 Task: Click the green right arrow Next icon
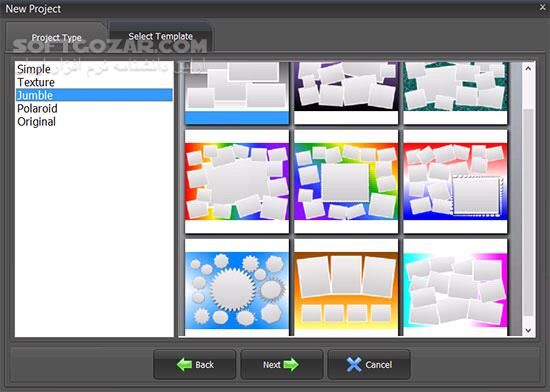[291, 365]
